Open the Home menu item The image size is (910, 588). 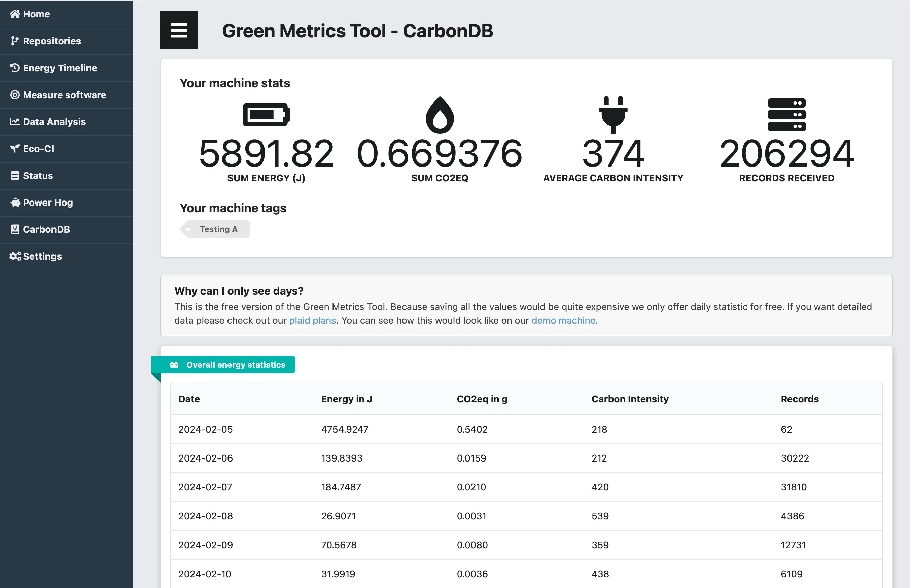click(x=66, y=14)
